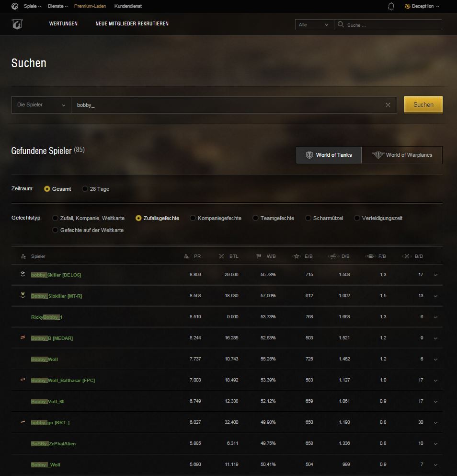The height and width of the screenshot is (476, 457).
Task: Open the Alle filter dropdown in the header
Action: coord(314,24)
